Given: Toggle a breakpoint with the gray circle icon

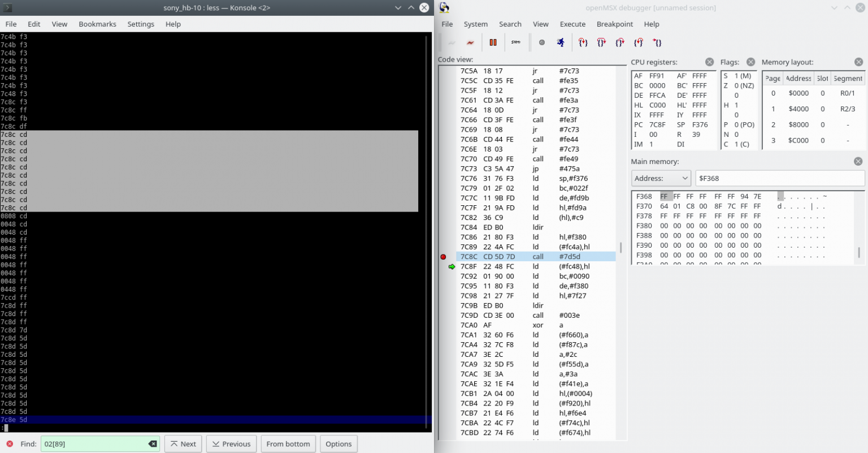Looking at the screenshot, I should pos(542,42).
